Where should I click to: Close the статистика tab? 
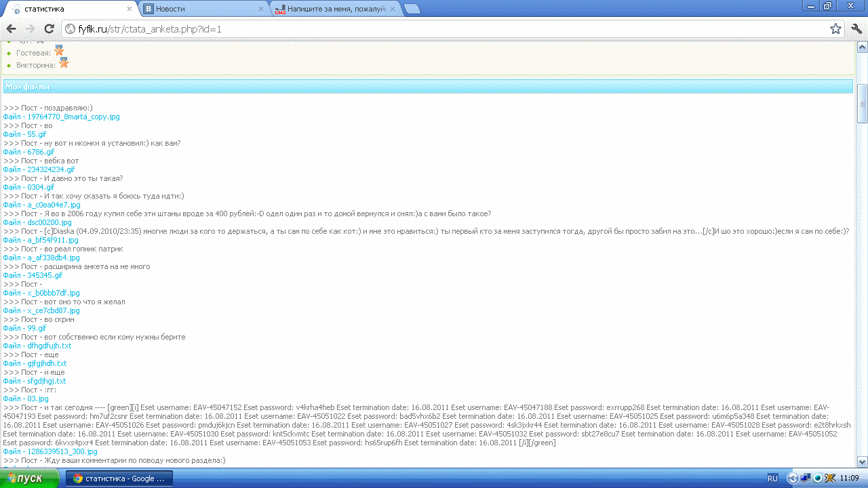click(130, 9)
